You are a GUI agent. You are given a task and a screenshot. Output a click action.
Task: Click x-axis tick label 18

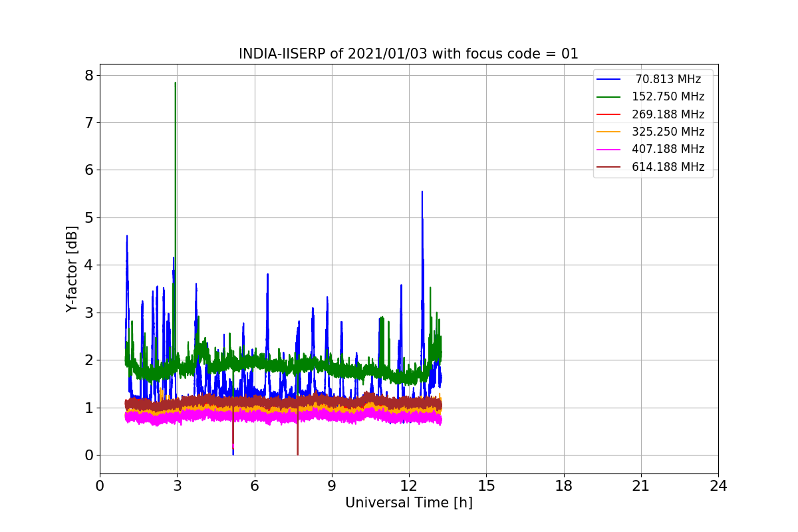(564, 485)
